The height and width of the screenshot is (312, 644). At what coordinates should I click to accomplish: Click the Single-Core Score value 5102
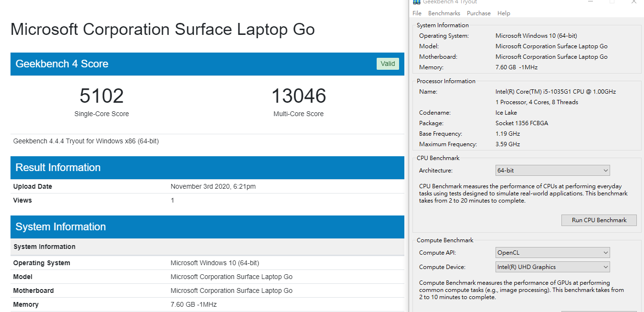tap(102, 96)
